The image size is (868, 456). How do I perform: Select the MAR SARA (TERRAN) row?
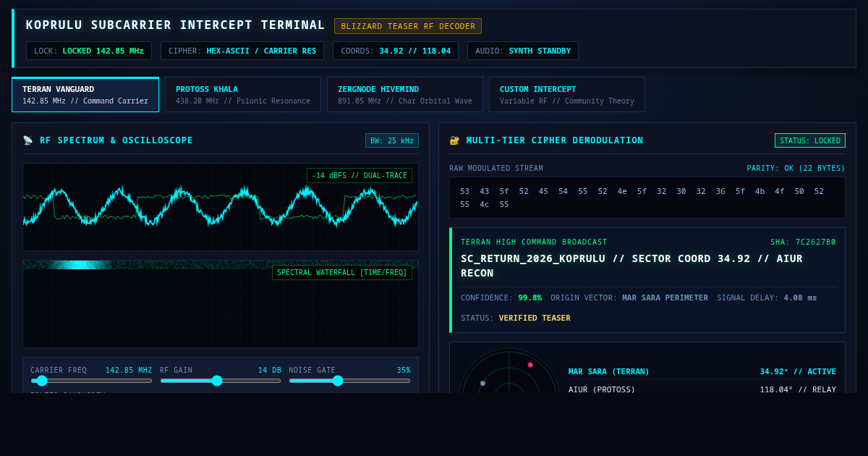702,371
